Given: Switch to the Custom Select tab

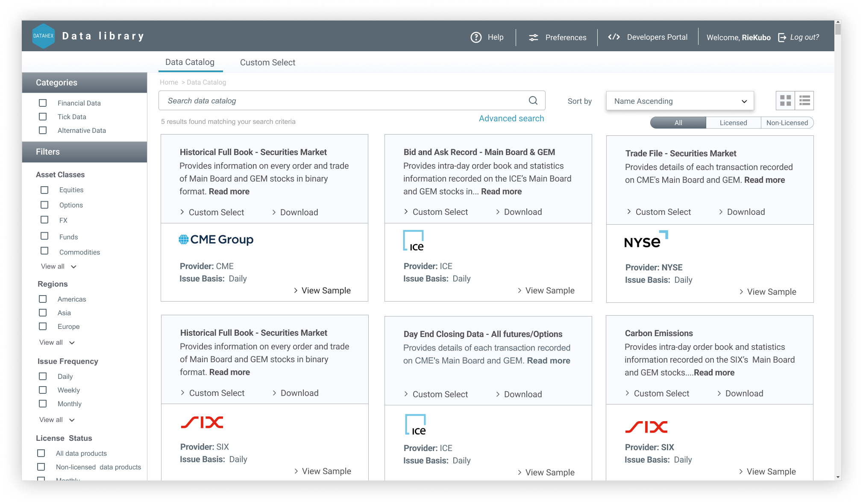Looking at the screenshot, I should click(x=267, y=62).
